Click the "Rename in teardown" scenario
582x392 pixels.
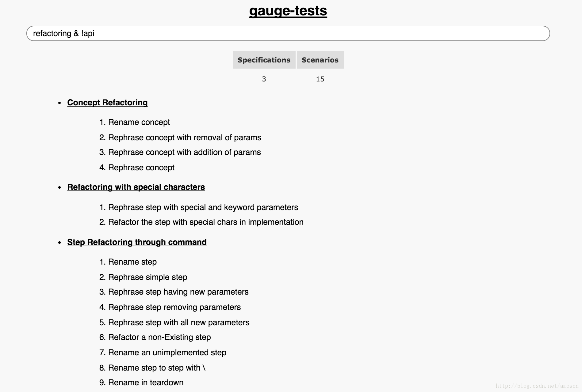146,383
